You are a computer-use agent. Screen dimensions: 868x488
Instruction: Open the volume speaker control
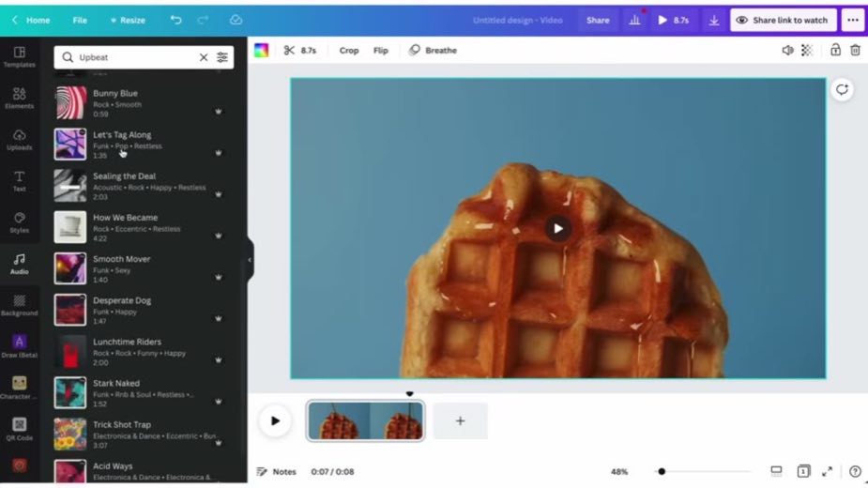[x=787, y=51]
